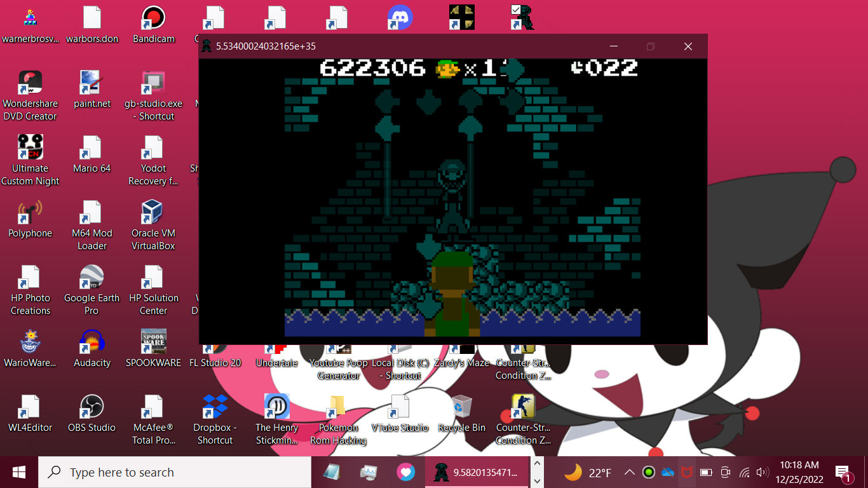The height and width of the screenshot is (488, 868).
Task: Click the taskbar search box
Action: pyautogui.click(x=175, y=472)
